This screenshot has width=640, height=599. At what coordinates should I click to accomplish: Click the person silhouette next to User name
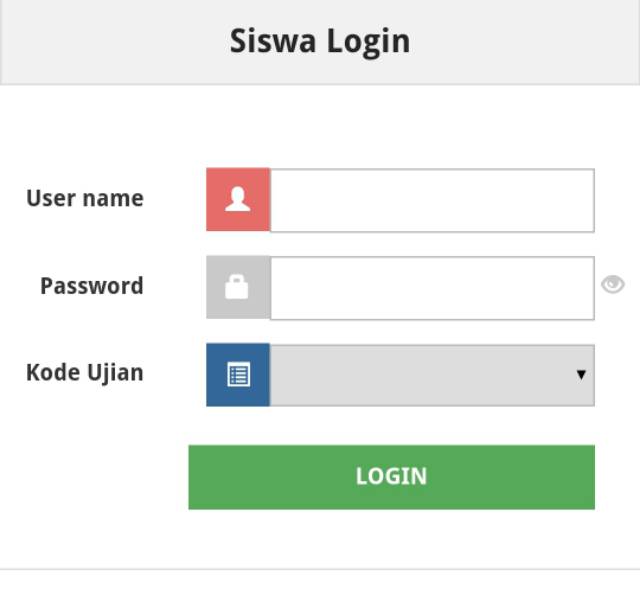click(238, 200)
